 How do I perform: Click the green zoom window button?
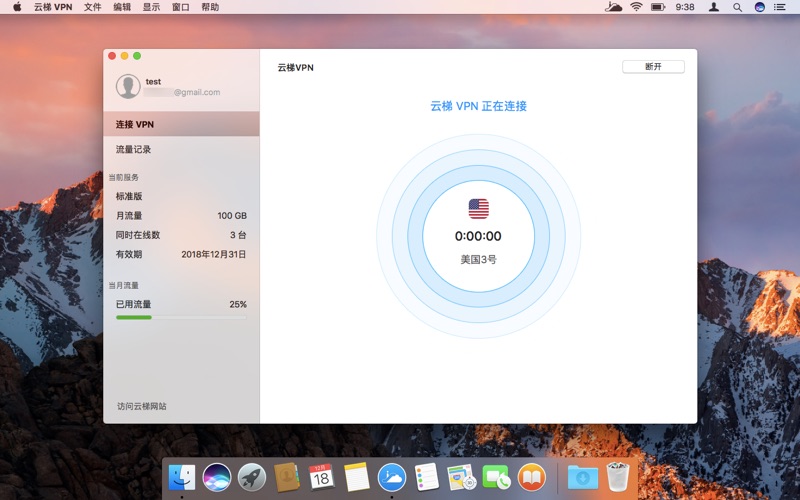coord(137,56)
